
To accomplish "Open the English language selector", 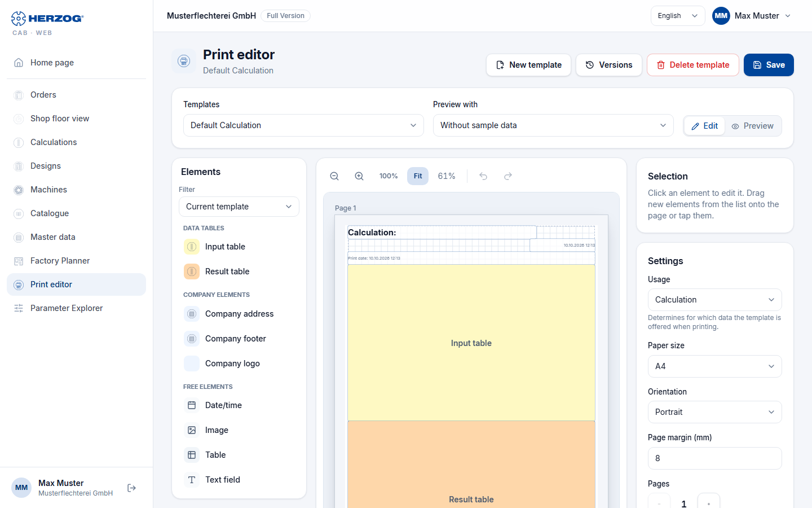I will point(678,16).
